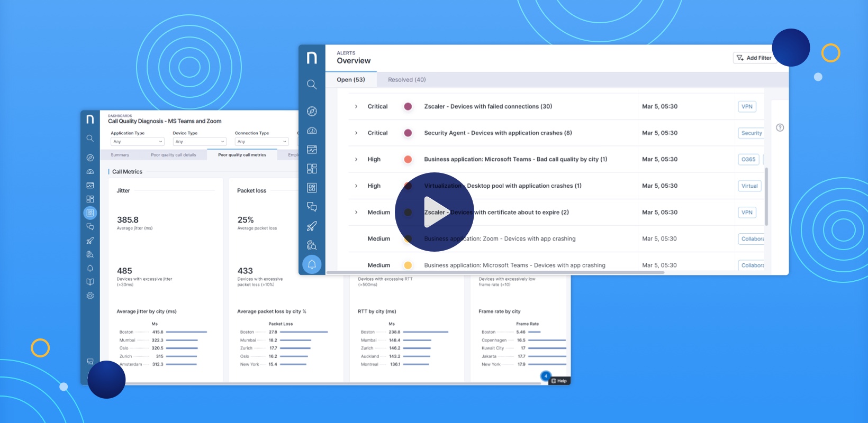Screen dimensions: 868x423
Task: Click the Boston 415.8 jitter row
Action: [163, 332]
